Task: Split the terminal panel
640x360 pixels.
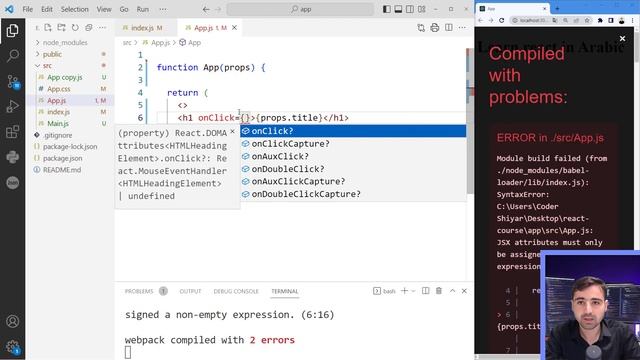Action: pos(425,291)
